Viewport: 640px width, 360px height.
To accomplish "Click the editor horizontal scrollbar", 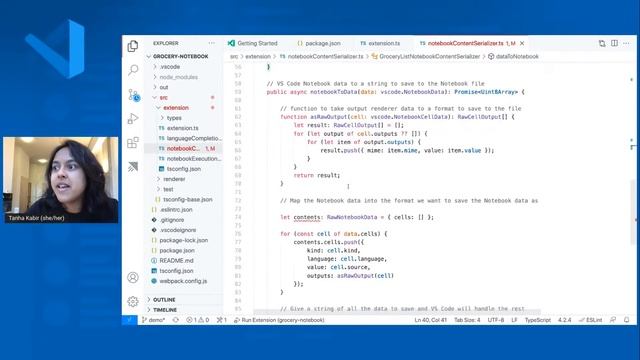I will pyautogui.click(x=397, y=312).
